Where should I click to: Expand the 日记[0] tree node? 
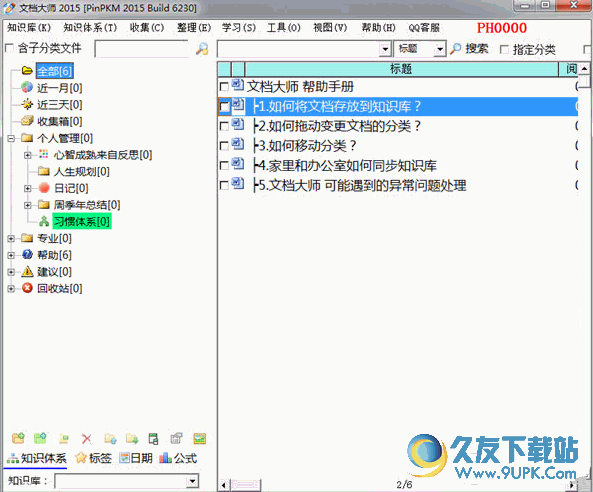(28, 188)
